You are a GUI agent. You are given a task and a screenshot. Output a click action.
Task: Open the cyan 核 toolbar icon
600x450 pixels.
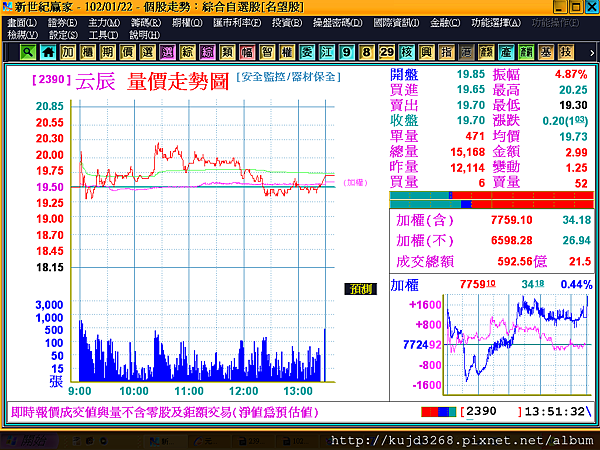point(406,52)
